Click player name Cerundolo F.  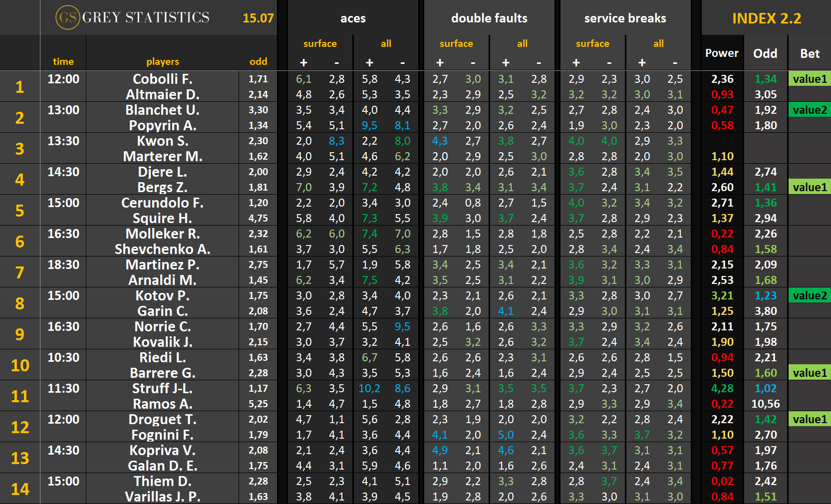(162, 203)
